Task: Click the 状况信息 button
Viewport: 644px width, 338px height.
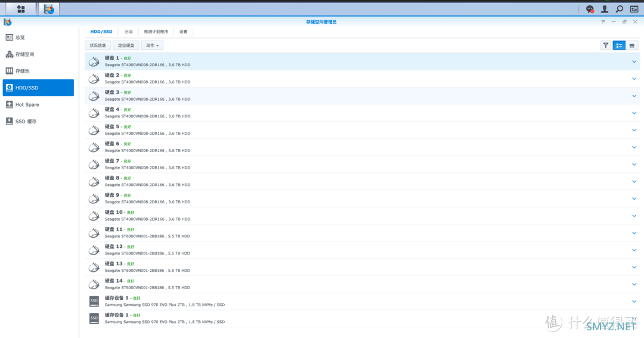Action: [98, 45]
